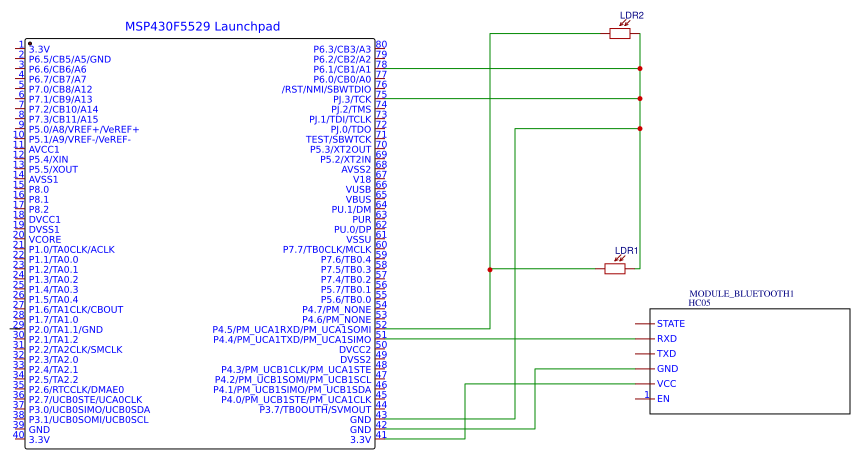Image resolution: width=860 pixels, height=459 pixels.
Task: Click the LDR2 reference label
Action: 632,15
